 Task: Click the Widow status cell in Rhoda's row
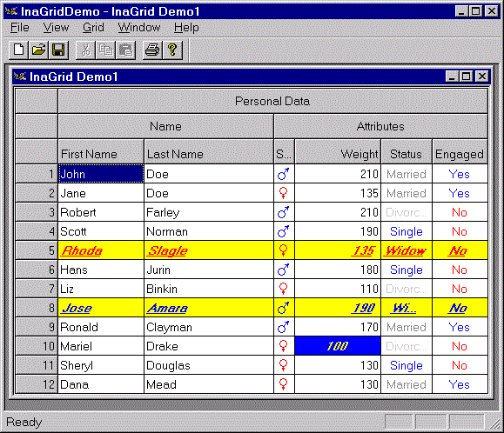[x=407, y=250]
